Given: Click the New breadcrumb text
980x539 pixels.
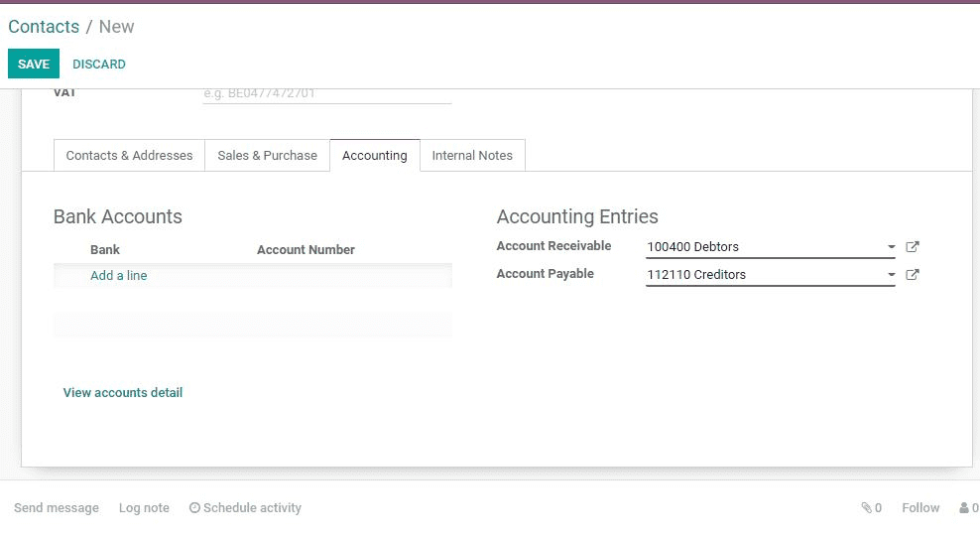Looking at the screenshot, I should (116, 26).
